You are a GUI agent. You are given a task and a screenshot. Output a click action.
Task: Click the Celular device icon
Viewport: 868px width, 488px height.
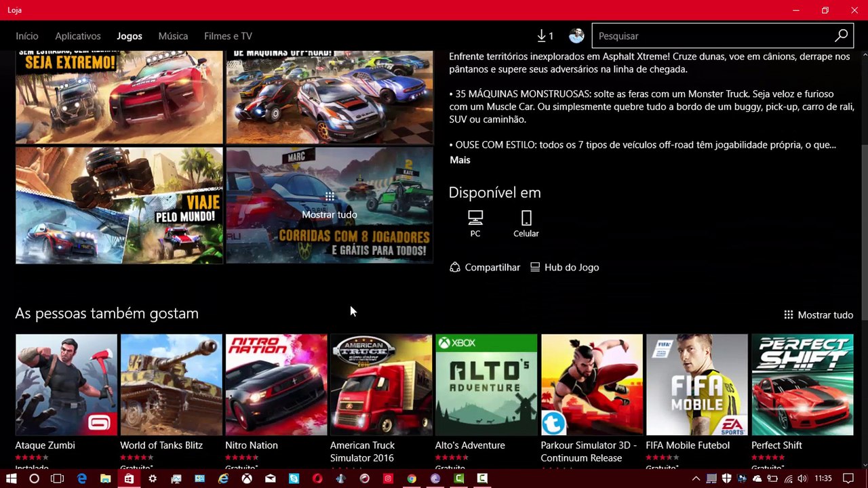526,218
